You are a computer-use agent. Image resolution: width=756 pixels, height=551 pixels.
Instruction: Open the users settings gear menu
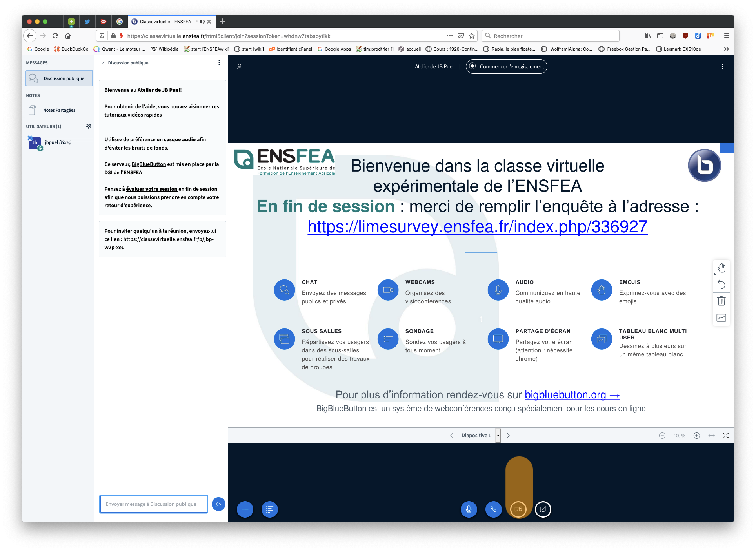click(89, 126)
